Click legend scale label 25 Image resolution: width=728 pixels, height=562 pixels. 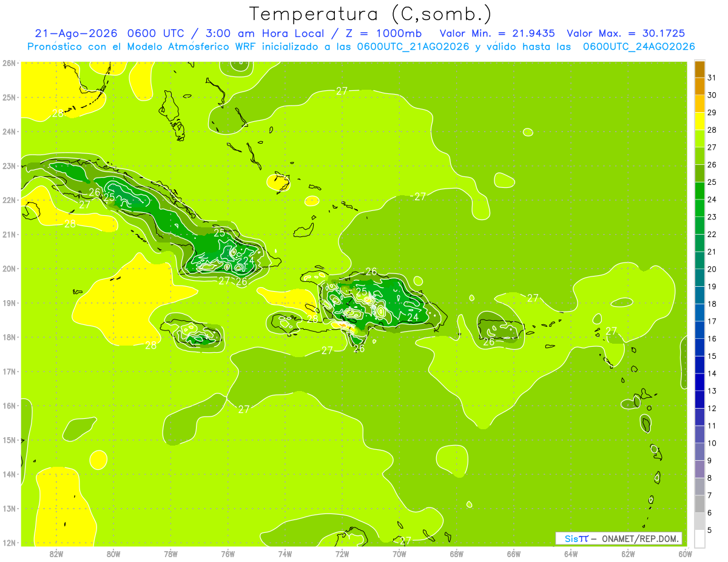click(x=712, y=182)
